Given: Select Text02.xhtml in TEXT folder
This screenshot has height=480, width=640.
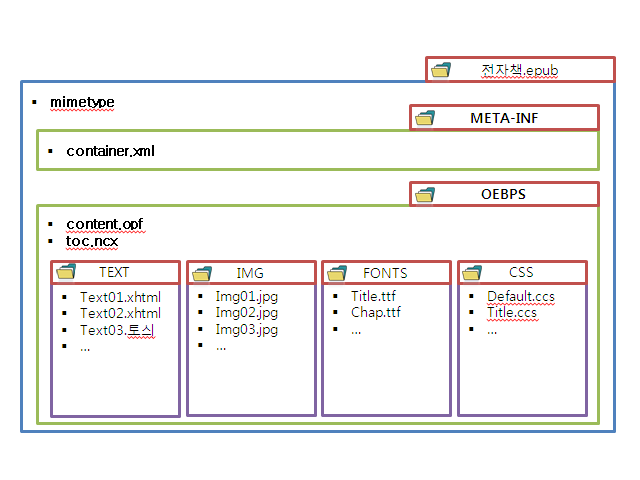Looking at the screenshot, I should (x=120, y=313).
